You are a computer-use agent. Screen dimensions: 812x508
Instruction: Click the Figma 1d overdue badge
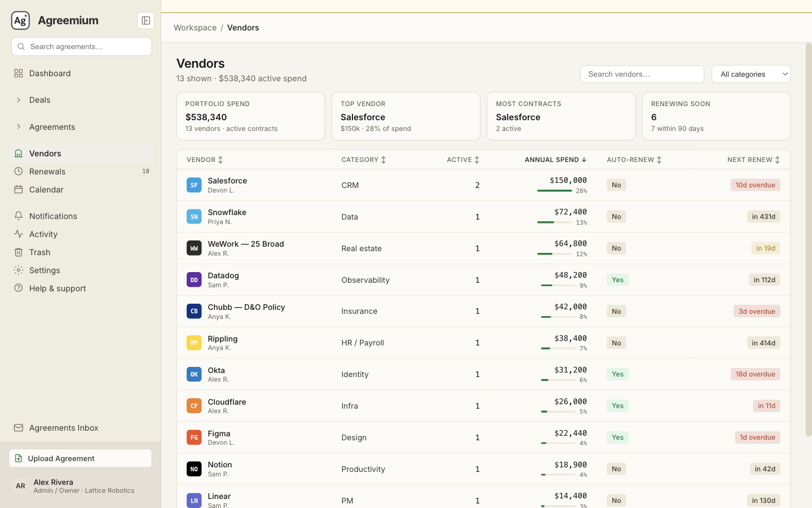click(x=757, y=437)
